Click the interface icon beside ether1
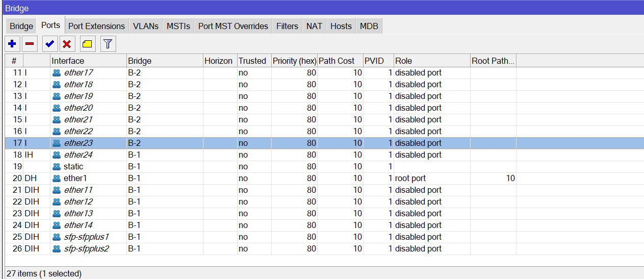This screenshot has height=279, width=644. (x=57, y=179)
